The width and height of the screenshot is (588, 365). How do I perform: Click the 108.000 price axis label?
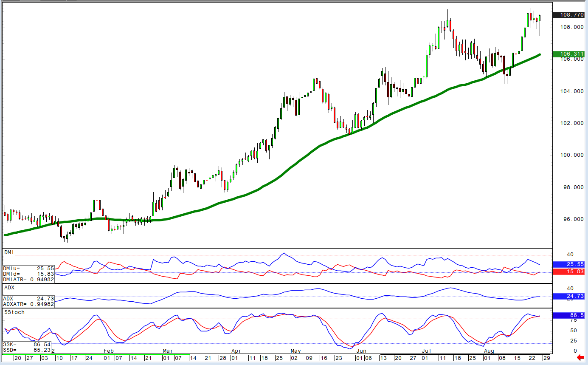572,27
